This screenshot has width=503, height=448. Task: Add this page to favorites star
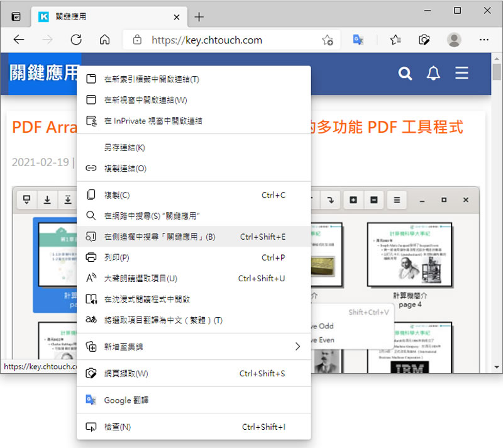(x=328, y=40)
